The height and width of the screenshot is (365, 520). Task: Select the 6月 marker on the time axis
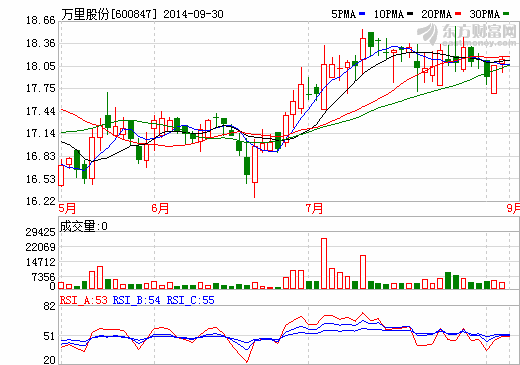pos(160,209)
